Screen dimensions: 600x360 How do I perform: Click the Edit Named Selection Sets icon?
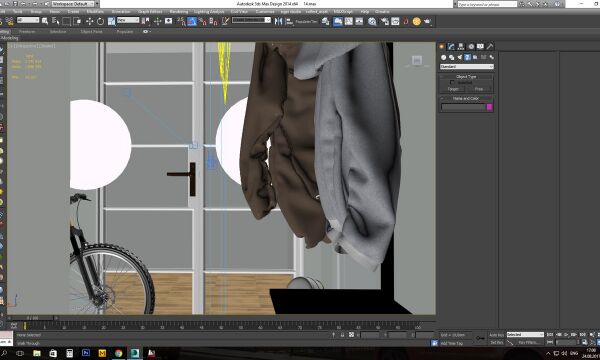[x=225, y=21]
